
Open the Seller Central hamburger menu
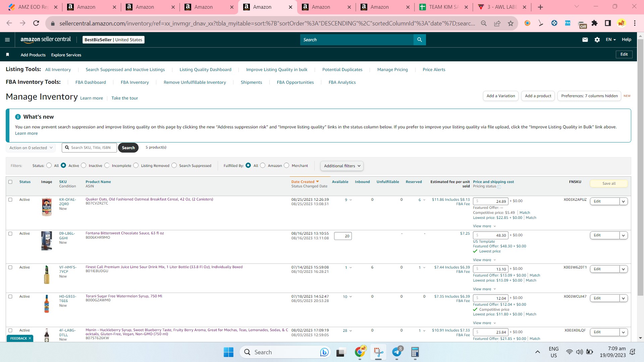click(7, 40)
